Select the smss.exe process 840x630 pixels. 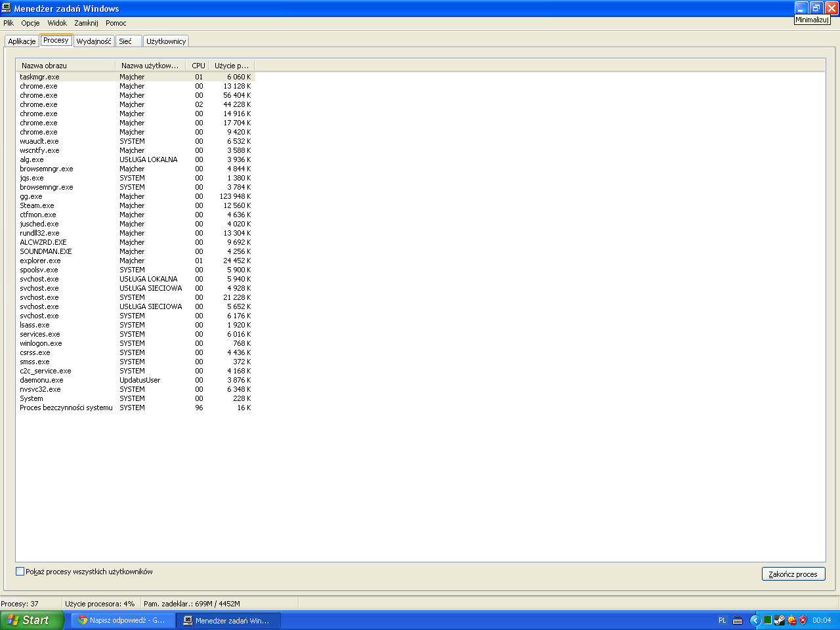point(135,362)
